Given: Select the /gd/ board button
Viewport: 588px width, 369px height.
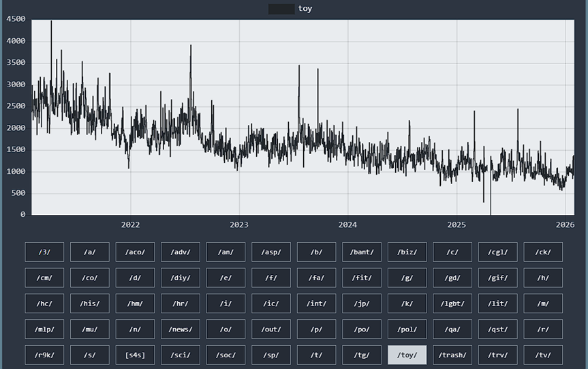Looking at the screenshot, I should pos(452,278).
